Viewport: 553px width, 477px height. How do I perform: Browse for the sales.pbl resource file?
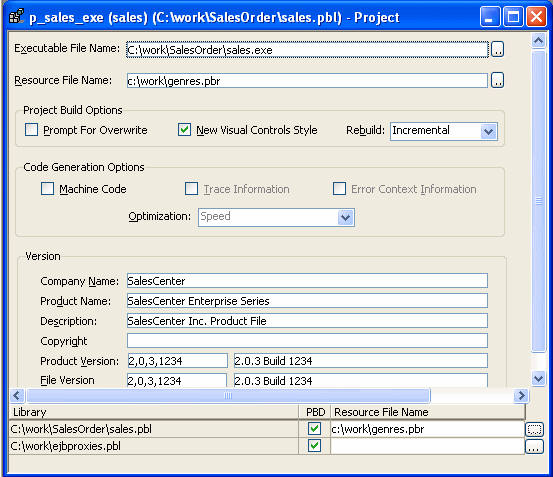tap(534, 429)
